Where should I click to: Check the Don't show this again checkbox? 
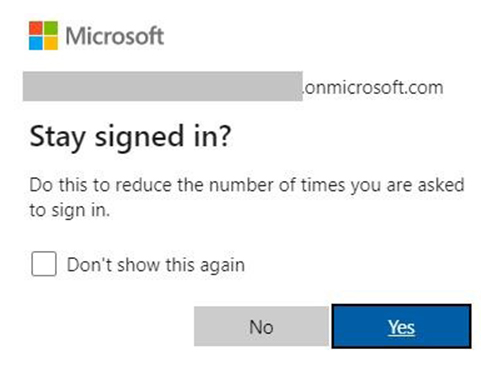pyautogui.click(x=44, y=264)
